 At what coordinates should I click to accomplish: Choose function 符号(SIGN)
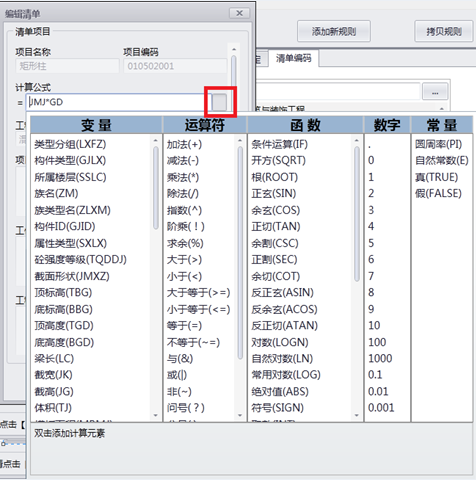point(277,408)
